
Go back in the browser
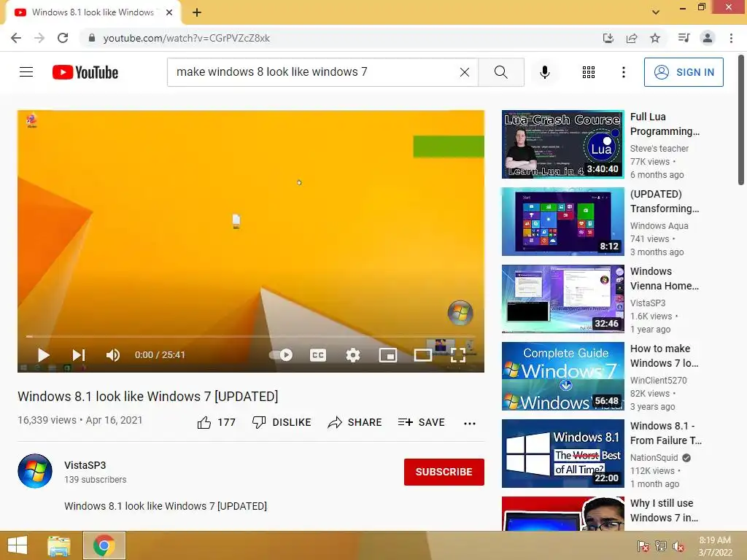tap(16, 38)
